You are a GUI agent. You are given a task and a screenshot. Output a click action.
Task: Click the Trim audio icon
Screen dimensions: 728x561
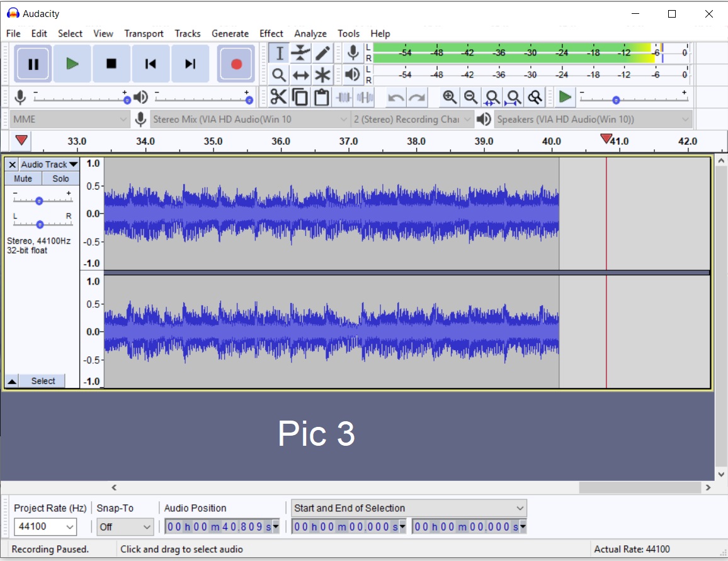pyautogui.click(x=344, y=97)
